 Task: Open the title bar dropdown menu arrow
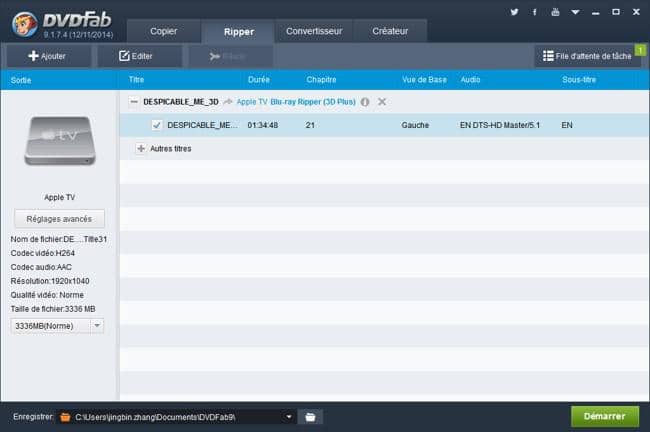tap(575, 12)
